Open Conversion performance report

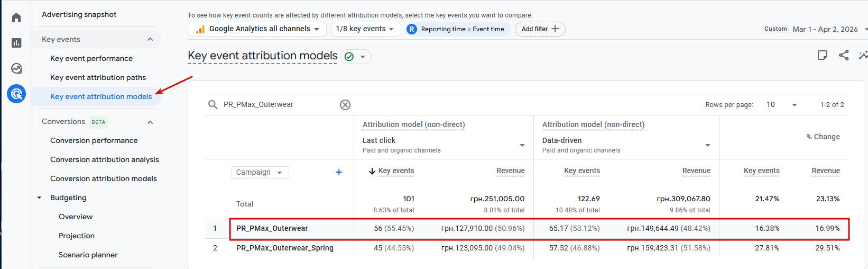click(94, 140)
